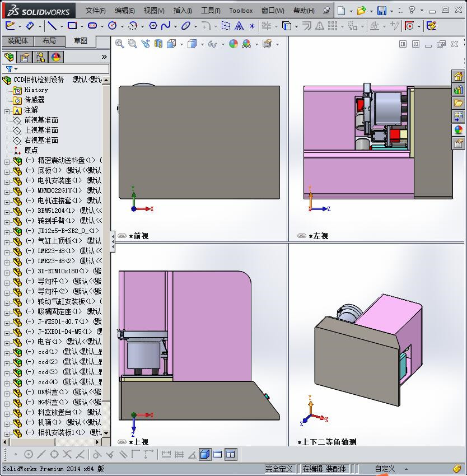Open Design Library task pane icon
467x476 pixels.
click(459, 90)
